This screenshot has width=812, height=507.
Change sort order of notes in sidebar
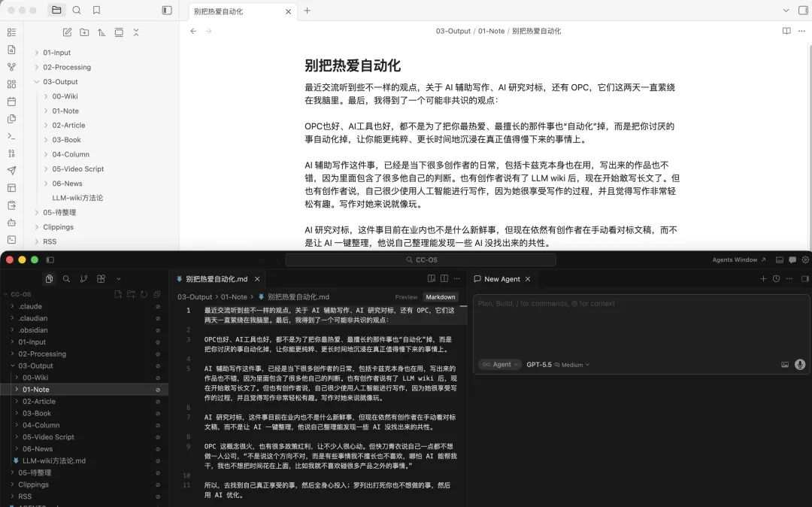[x=101, y=32]
